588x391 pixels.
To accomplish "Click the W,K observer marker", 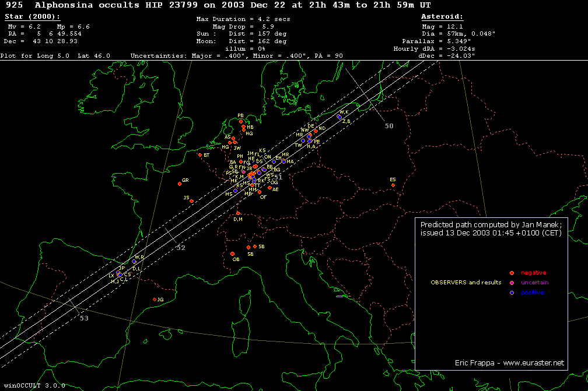I will 339,117.
